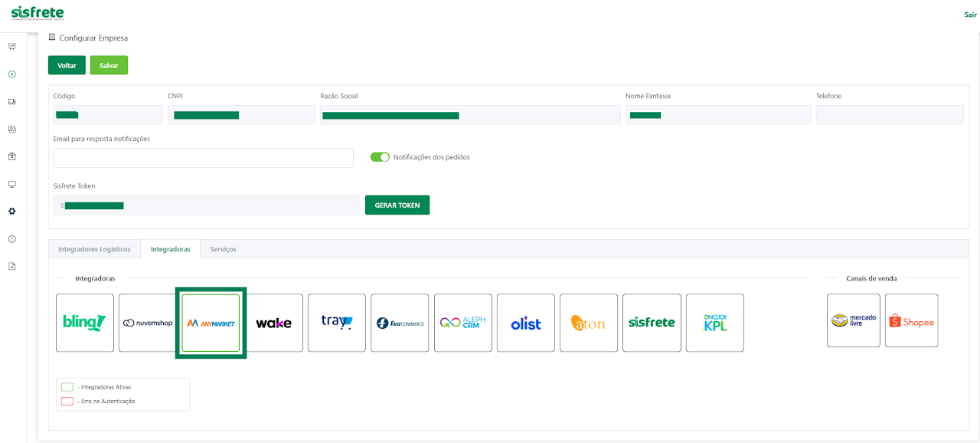Viewport: 980px width, 443px height.
Task: Choose the Tray integrator card
Action: click(337, 323)
